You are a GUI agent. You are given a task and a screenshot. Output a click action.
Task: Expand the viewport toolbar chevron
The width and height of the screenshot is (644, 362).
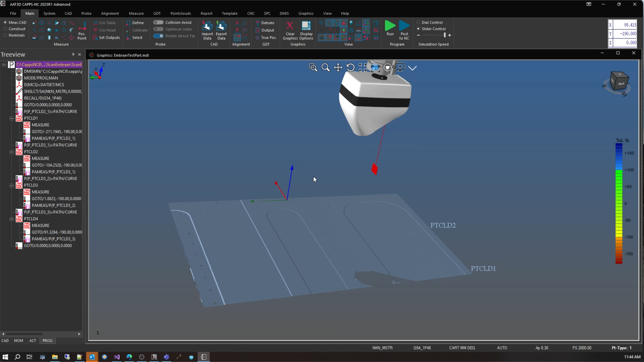(412, 68)
